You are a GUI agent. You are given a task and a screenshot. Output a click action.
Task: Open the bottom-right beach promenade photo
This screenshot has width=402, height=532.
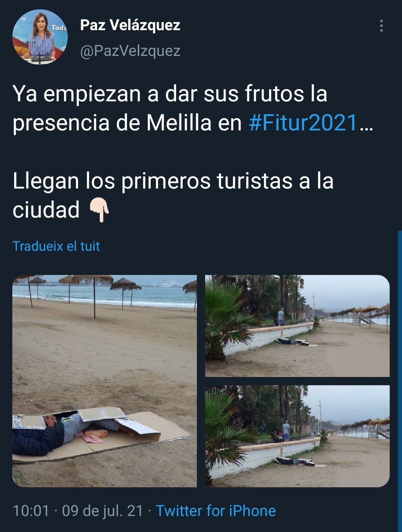297,436
